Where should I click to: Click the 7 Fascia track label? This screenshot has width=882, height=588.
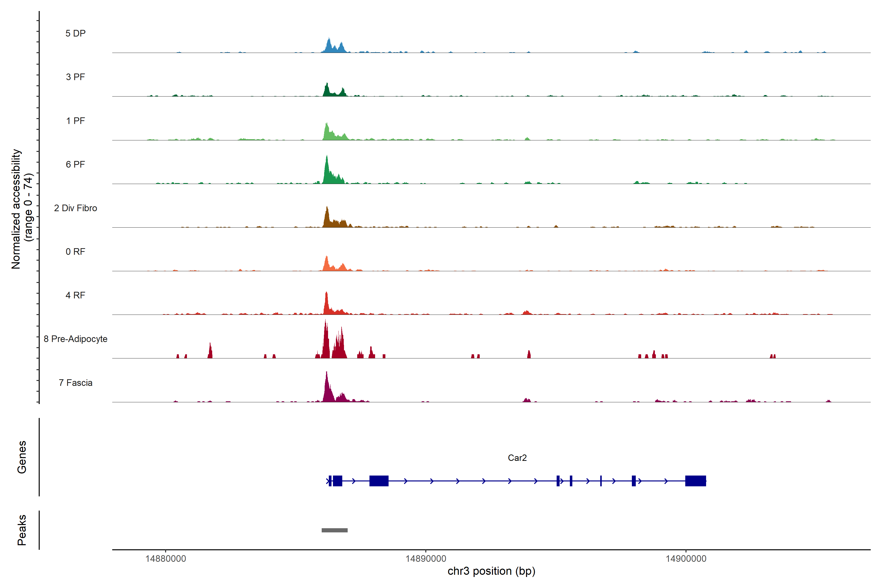click(75, 382)
